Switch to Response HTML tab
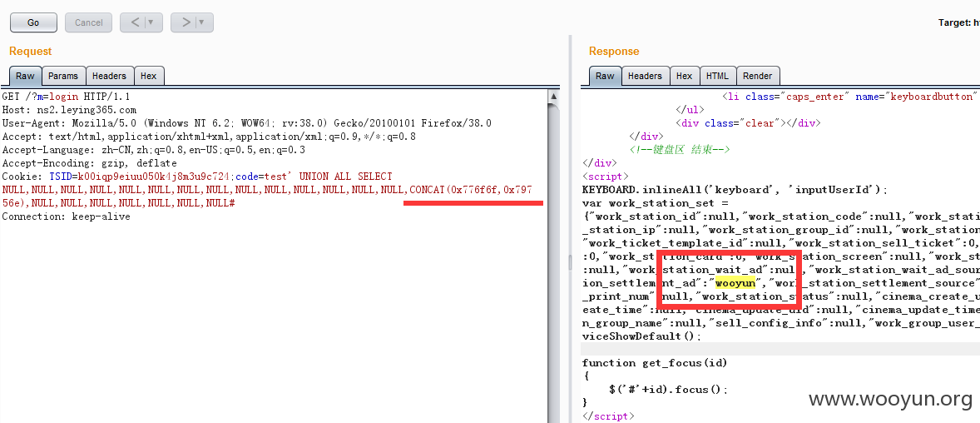This screenshot has width=980, height=423. point(717,76)
